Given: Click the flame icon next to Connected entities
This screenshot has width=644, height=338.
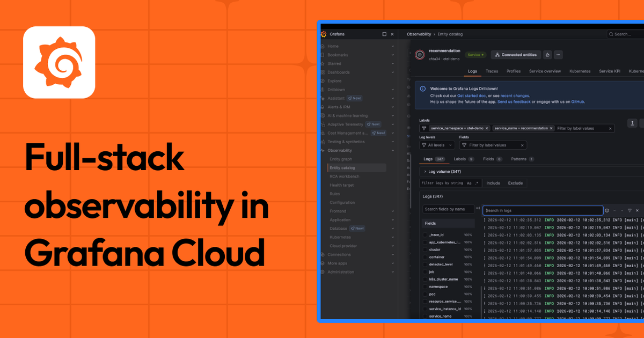Looking at the screenshot, I should pyautogui.click(x=547, y=55).
